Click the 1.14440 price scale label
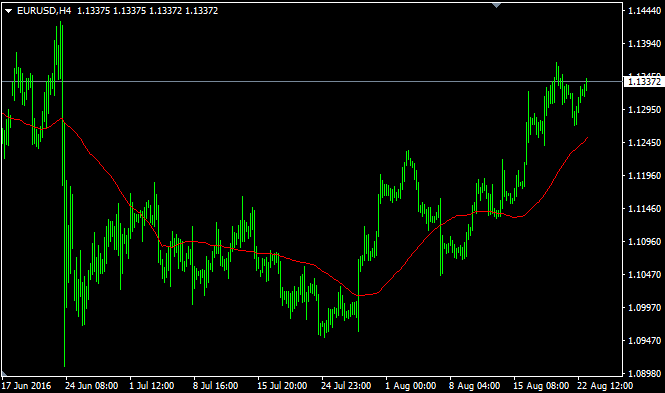 coord(644,11)
